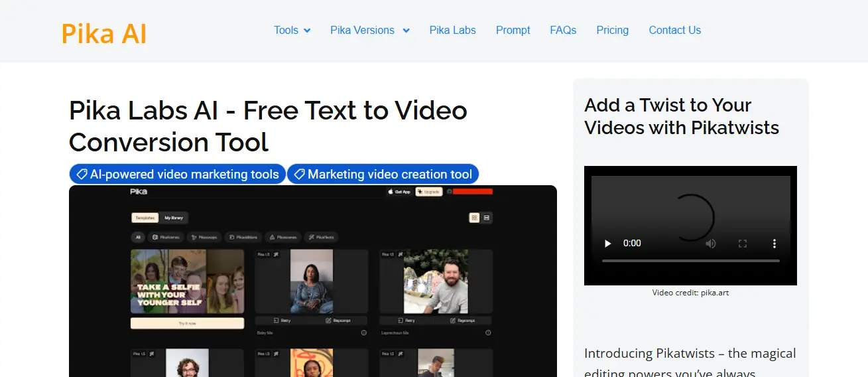The width and height of the screenshot is (868, 377).
Task: Select the Pikaffects filter chip
Action: click(x=322, y=237)
